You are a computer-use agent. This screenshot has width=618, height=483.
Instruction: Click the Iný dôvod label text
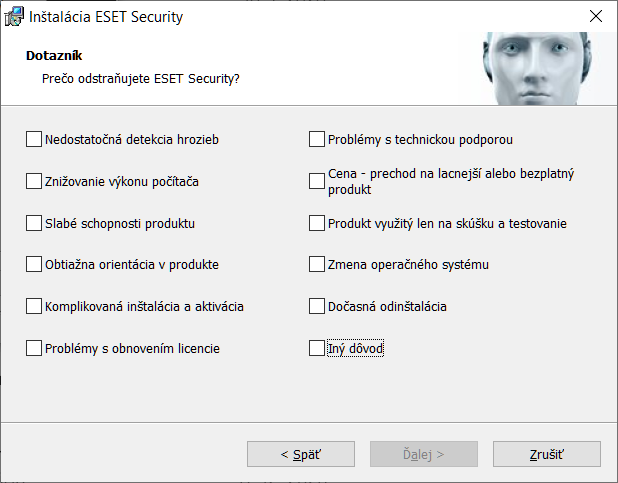(x=356, y=349)
